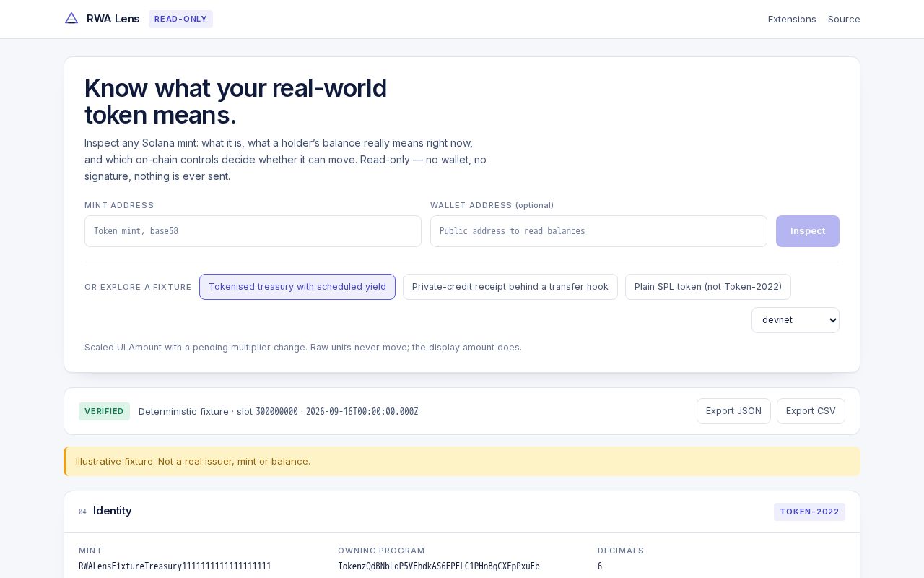Click the decimals value 6
The image size is (924, 578).
(x=600, y=566)
